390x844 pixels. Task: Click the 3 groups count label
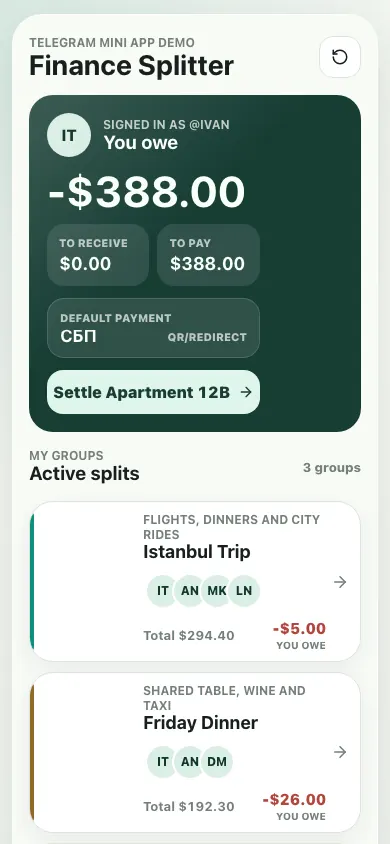tap(332, 468)
